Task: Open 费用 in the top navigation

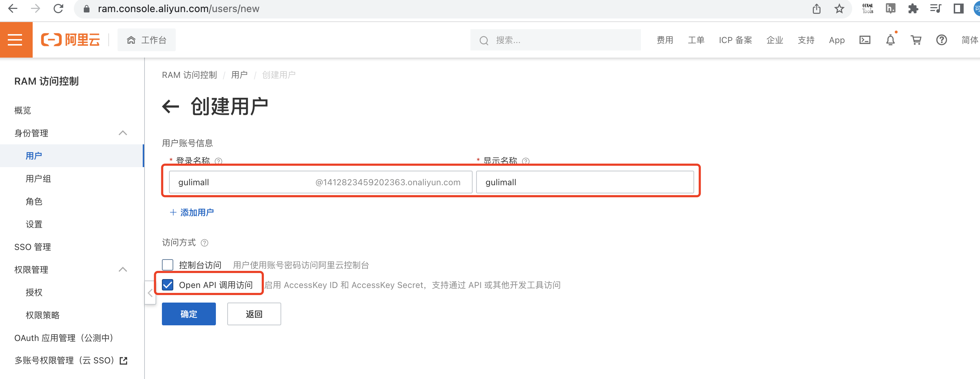Action: click(665, 40)
